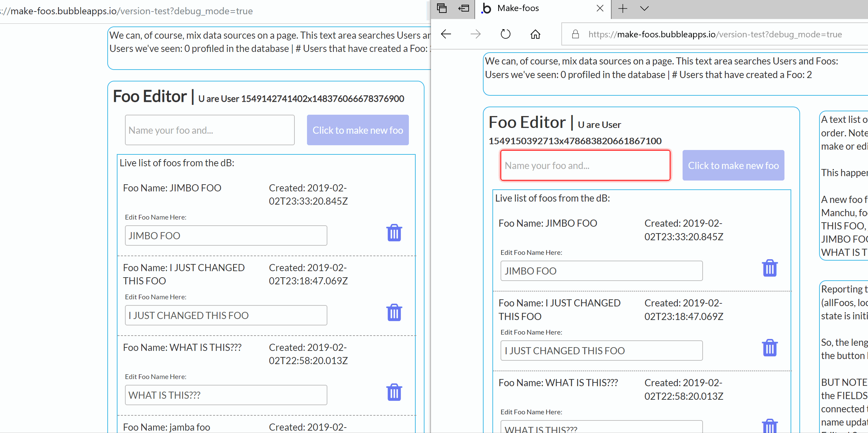This screenshot has width=868, height=433.
Task: Click make new foo button, left window
Action: tap(358, 130)
